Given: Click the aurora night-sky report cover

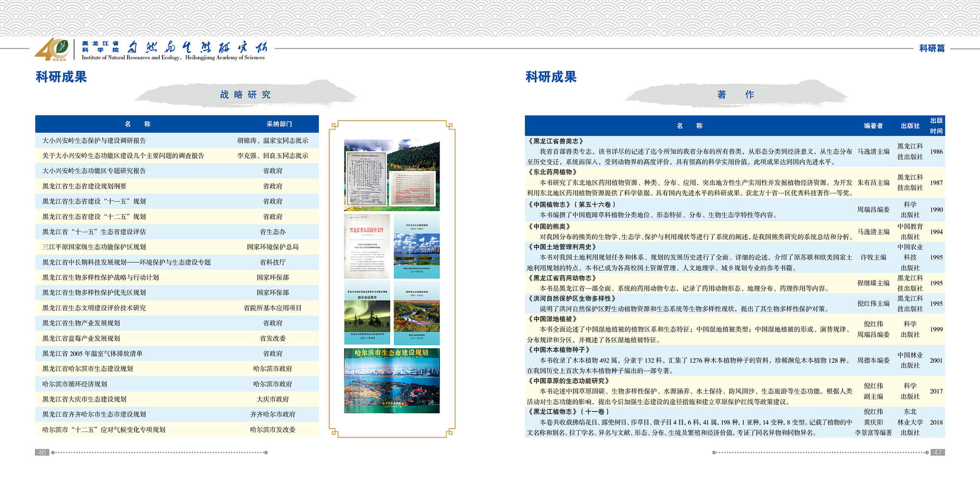Looking at the screenshot, I should (x=367, y=313).
